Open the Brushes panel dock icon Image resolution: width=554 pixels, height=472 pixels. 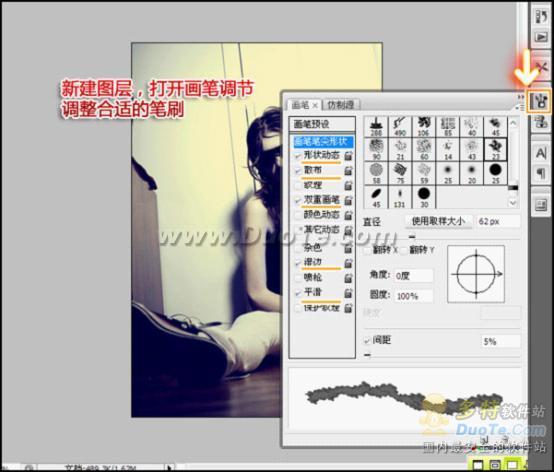539,101
